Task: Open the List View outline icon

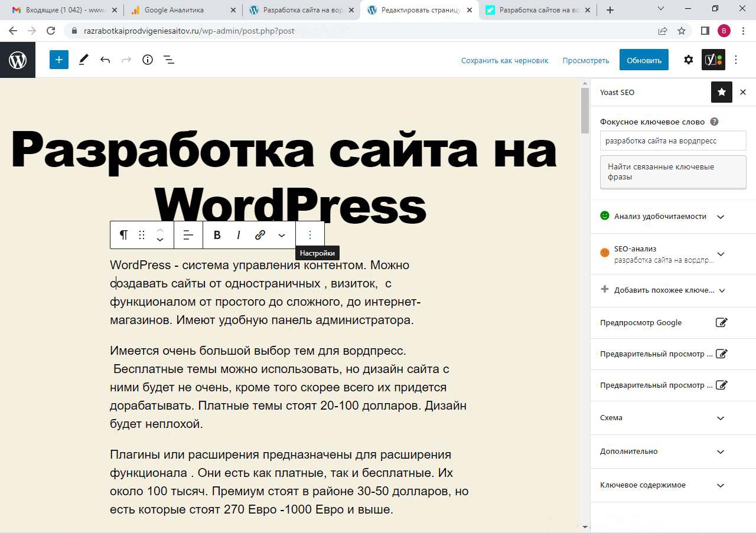Action: [x=169, y=60]
